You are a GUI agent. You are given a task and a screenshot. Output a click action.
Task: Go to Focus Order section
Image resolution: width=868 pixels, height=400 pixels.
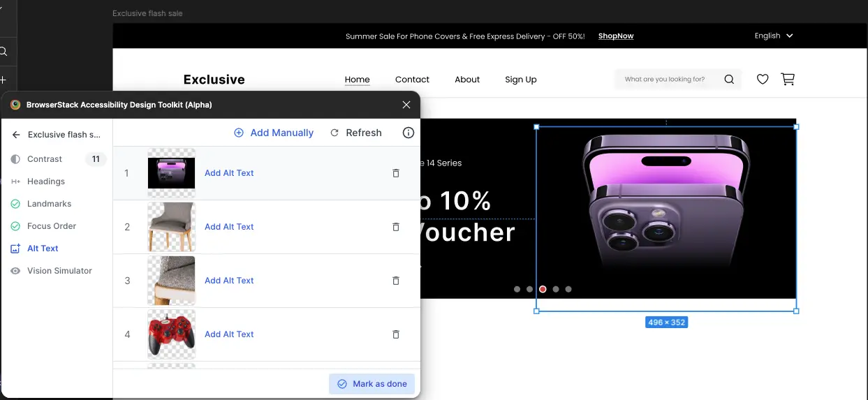(51, 226)
